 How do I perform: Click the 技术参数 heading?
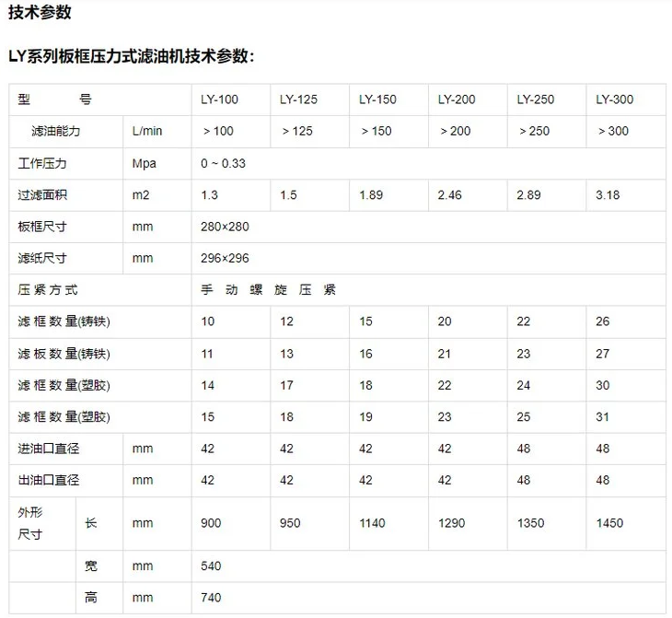(x=40, y=13)
